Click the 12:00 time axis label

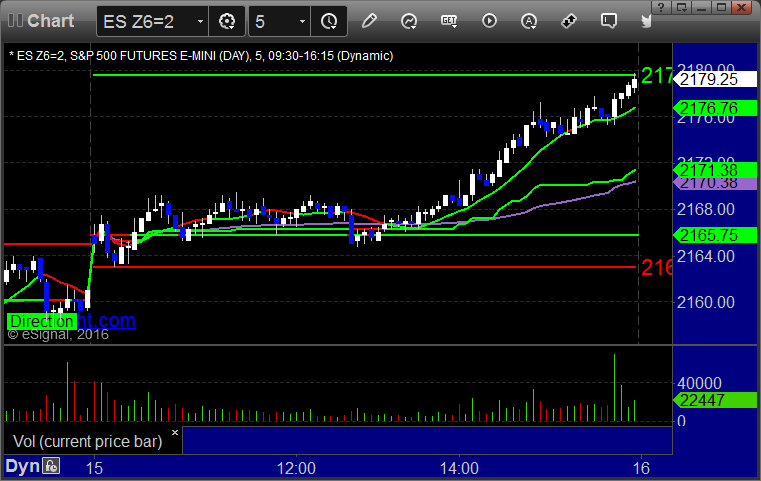[x=296, y=468]
